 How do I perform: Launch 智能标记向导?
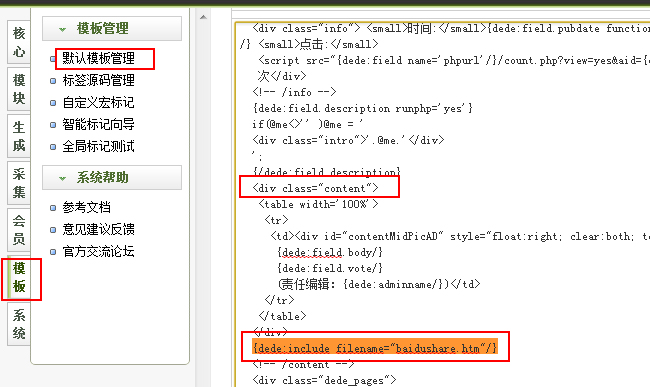tap(98, 124)
